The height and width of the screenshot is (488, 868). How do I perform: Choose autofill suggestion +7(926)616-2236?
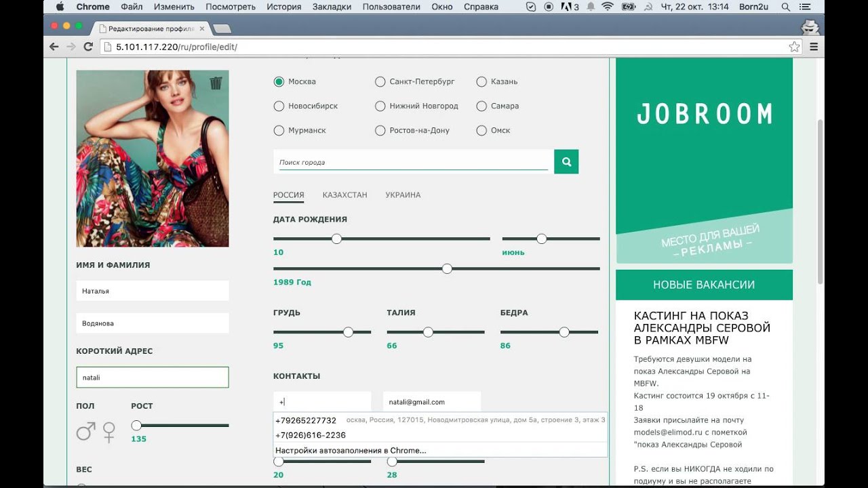pyautogui.click(x=440, y=435)
